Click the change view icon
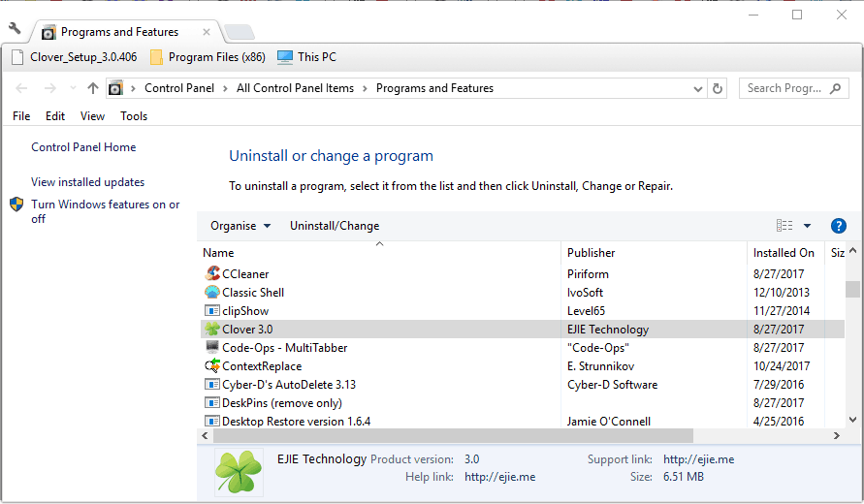Image resolution: width=864 pixels, height=504 pixels. pyautogui.click(x=784, y=225)
